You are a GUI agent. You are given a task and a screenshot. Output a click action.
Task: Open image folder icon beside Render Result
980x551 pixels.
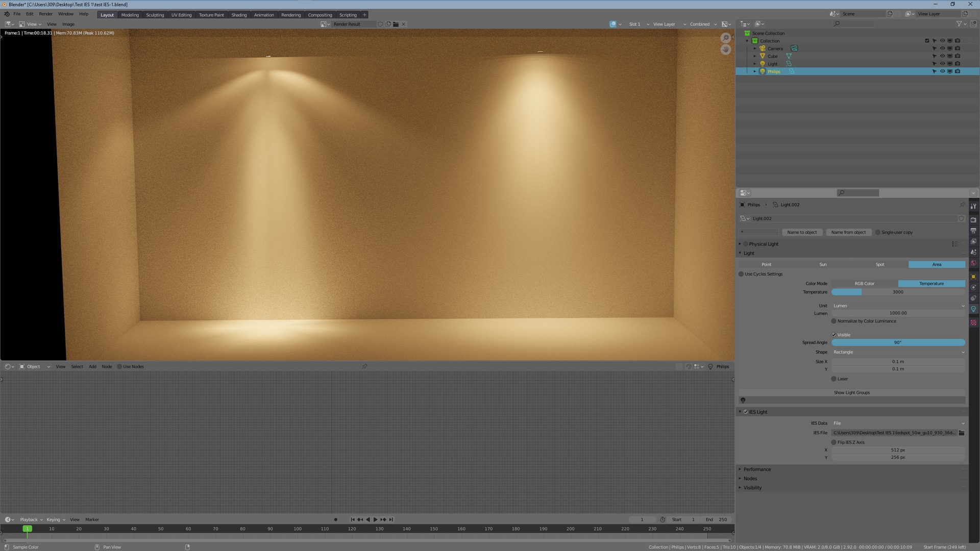point(396,24)
